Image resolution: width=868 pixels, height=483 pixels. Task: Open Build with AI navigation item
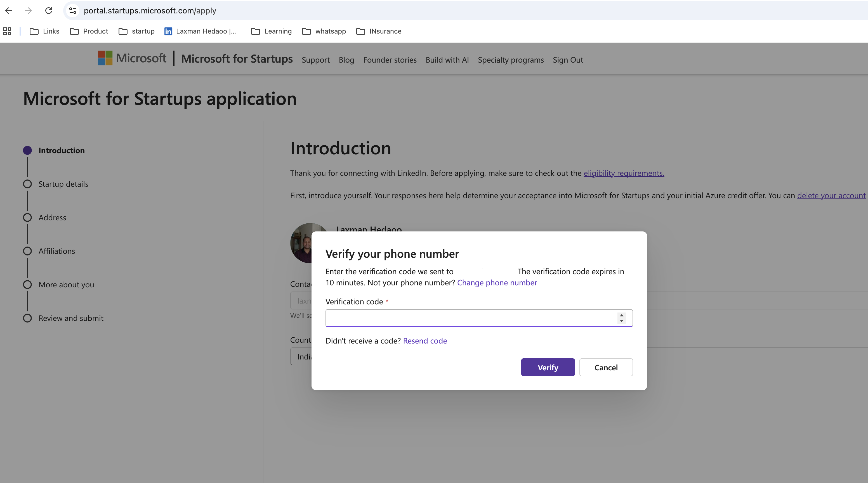pyautogui.click(x=447, y=60)
